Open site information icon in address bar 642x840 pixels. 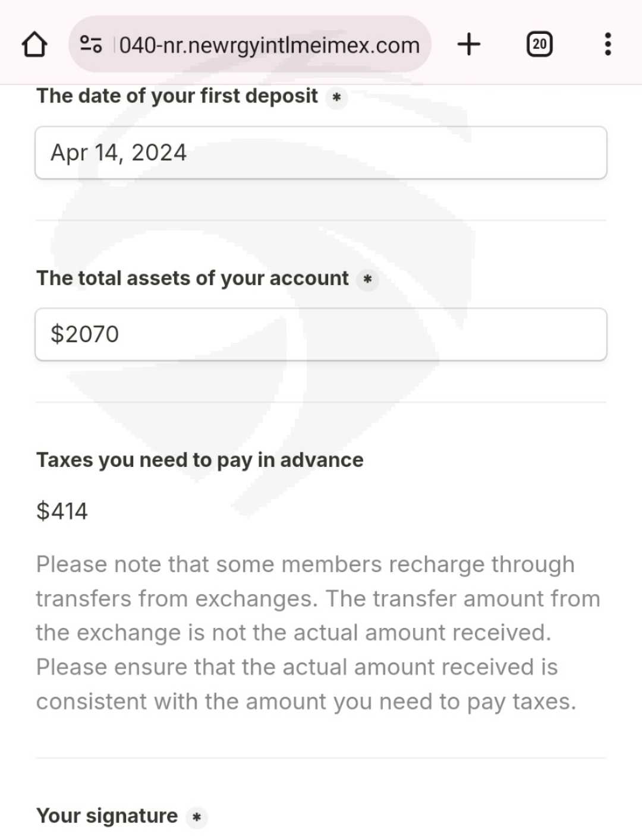point(91,45)
